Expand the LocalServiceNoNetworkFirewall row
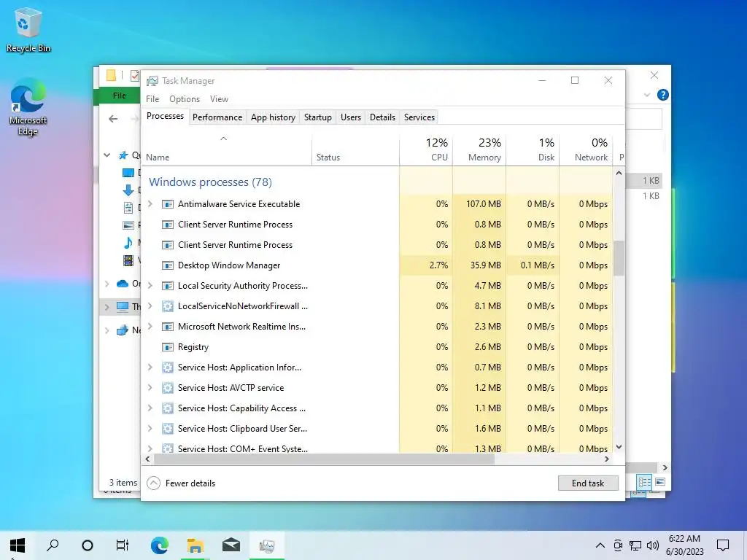 (x=150, y=306)
